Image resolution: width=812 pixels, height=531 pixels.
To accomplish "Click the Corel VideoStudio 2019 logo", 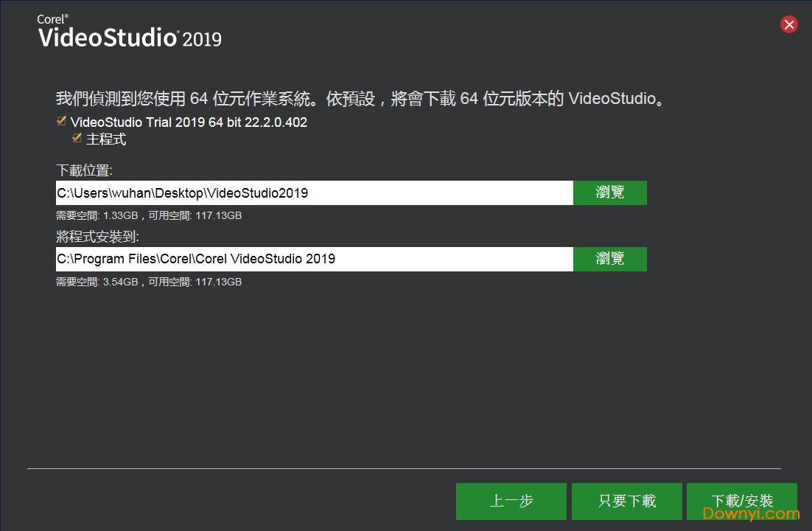I will (130, 33).
